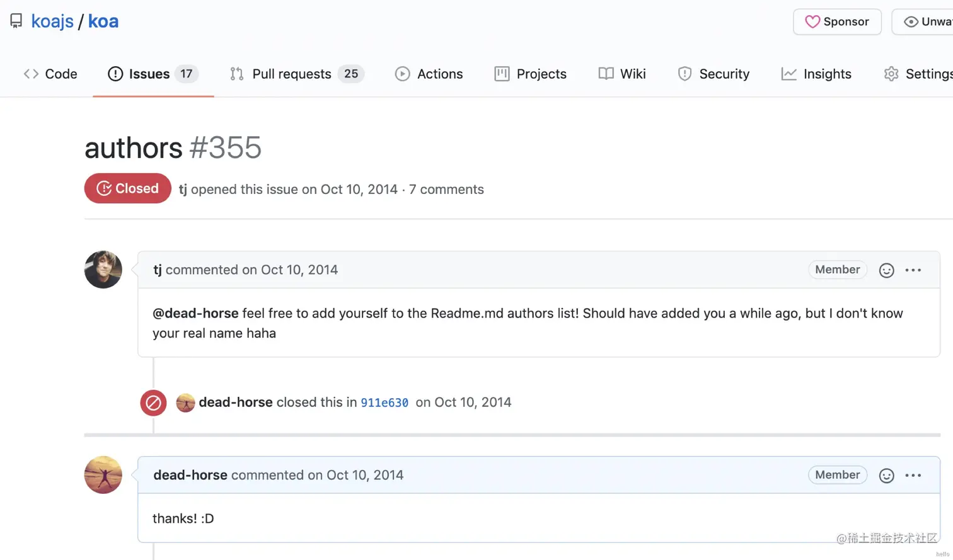Open more options menu on tj's comment
The height and width of the screenshot is (560, 953).
pos(913,270)
